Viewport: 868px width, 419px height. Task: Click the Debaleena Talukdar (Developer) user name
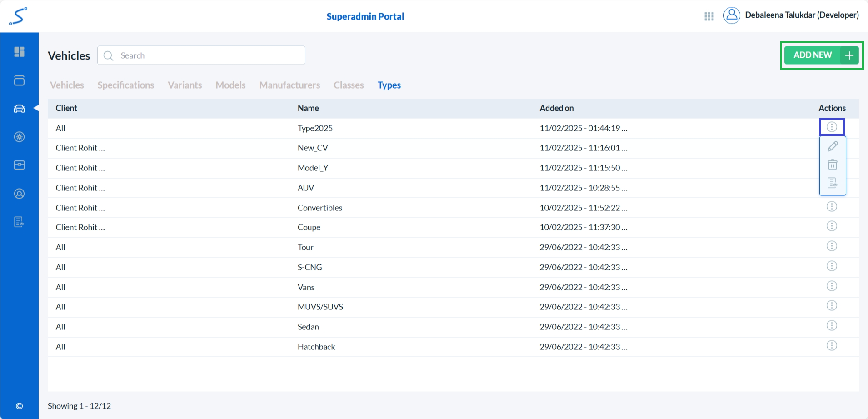click(802, 15)
